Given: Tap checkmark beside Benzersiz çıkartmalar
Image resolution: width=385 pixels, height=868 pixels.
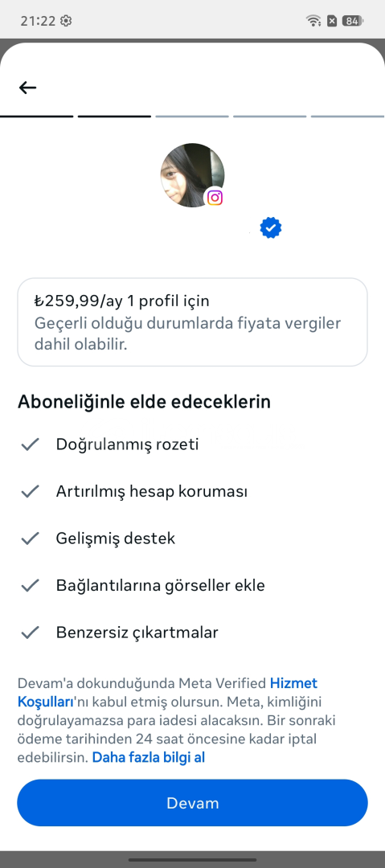Looking at the screenshot, I should (30, 633).
